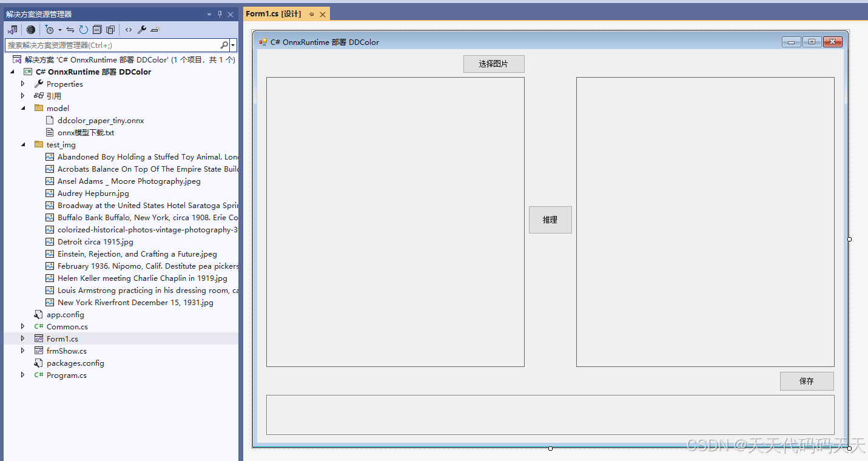Select ddcolor_paper_tiny.onnx file
Image resolution: width=868 pixels, height=461 pixels.
(101, 120)
